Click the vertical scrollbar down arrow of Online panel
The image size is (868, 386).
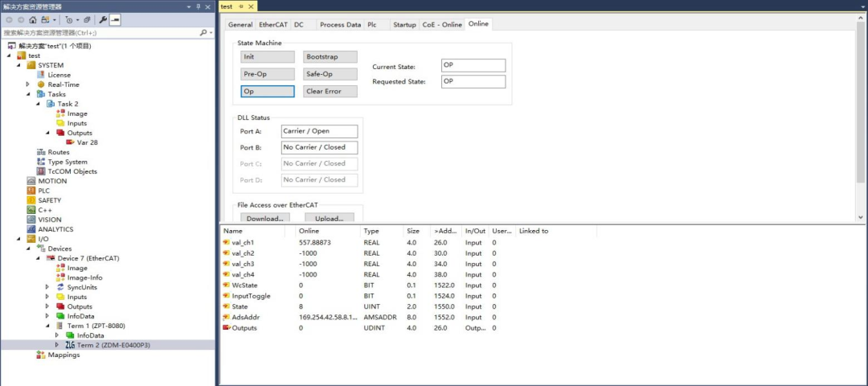pos(860,217)
